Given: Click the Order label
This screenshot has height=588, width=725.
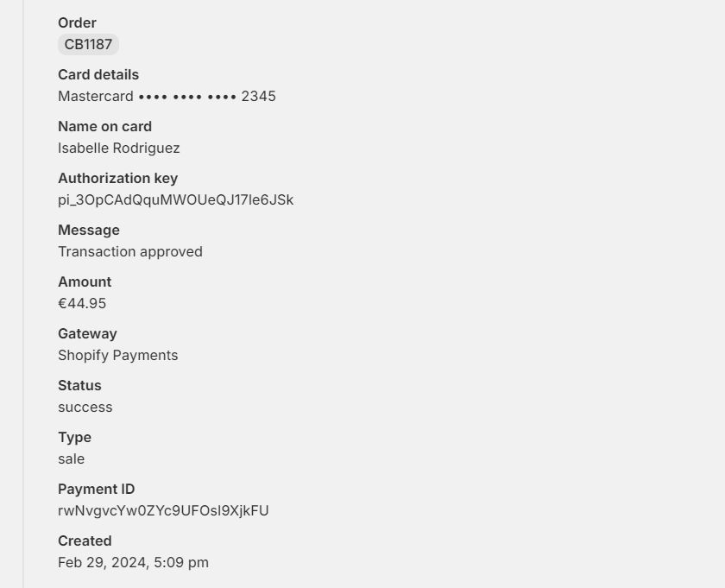Looking at the screenshot, I should click(77, 22).
